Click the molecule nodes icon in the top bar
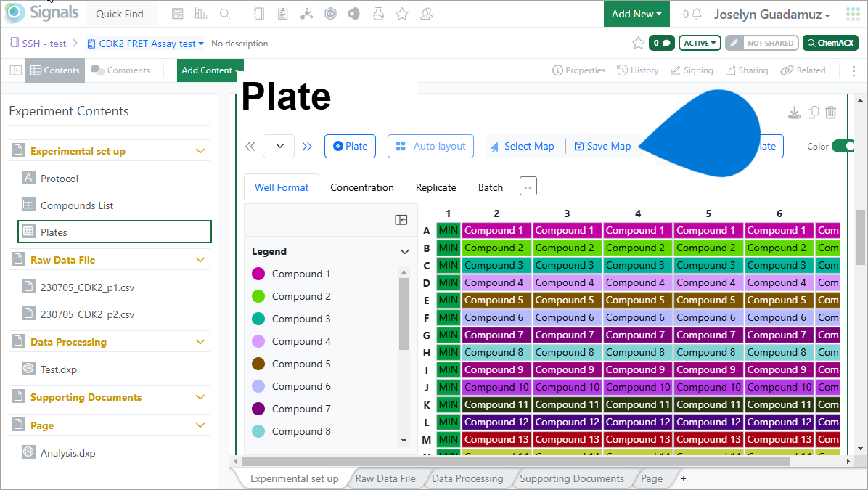This screenshot has width=868, height=490. click(x=307, y=14)
